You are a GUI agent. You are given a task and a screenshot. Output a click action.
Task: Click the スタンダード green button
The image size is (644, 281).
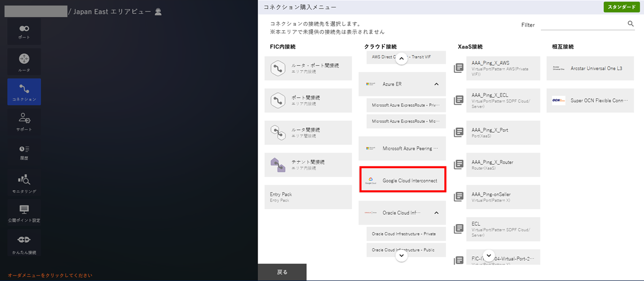621,7
